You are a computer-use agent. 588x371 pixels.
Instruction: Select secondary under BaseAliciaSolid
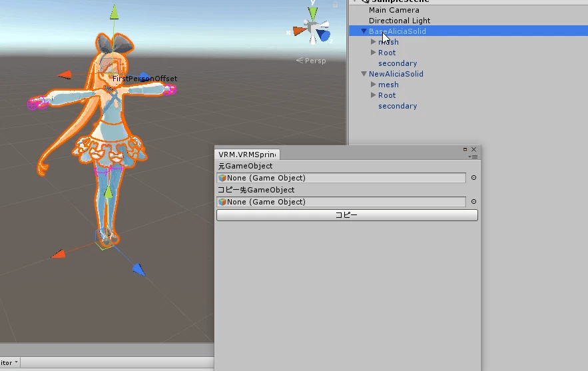pos(398,63)
